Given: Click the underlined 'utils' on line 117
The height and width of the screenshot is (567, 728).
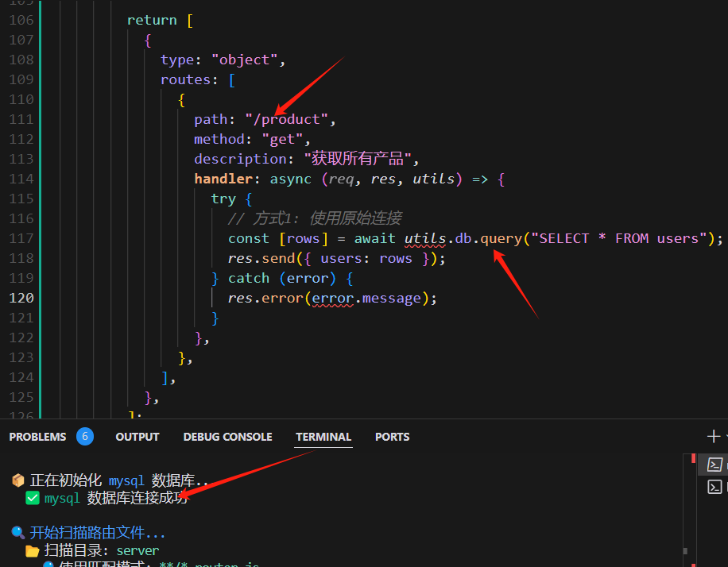Looking at the screenshot, I should [x=425, y=238].
